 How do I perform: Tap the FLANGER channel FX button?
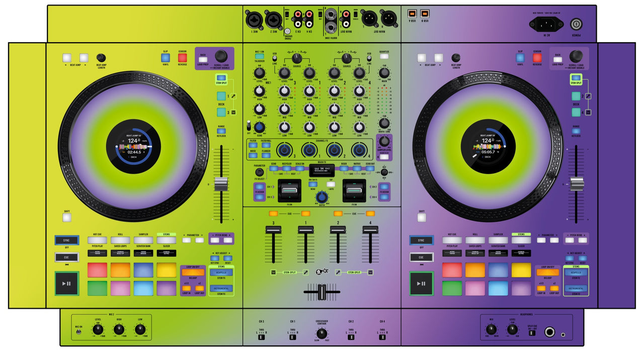267,155
